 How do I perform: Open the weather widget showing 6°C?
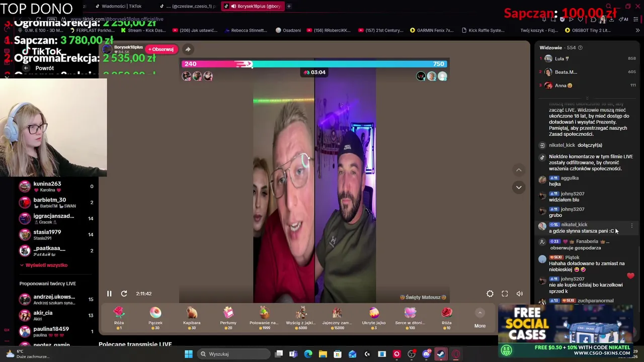point(28,354)
